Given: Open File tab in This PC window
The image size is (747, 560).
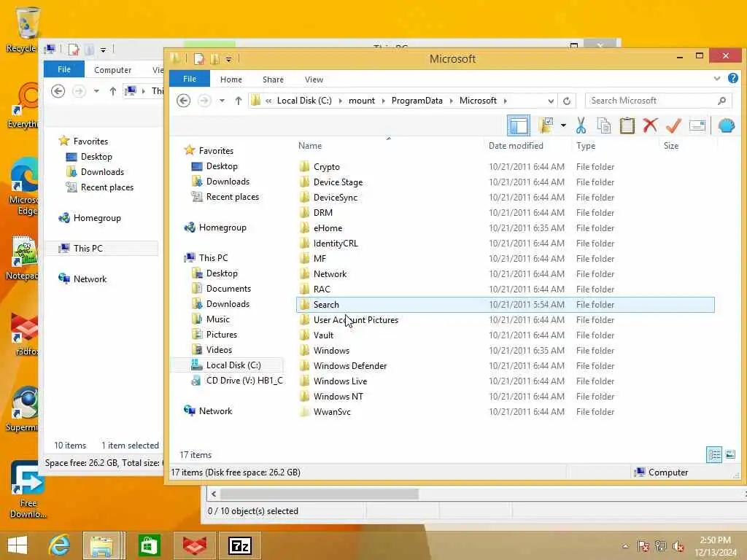Looking at the screenshot, I should point(64,69).
